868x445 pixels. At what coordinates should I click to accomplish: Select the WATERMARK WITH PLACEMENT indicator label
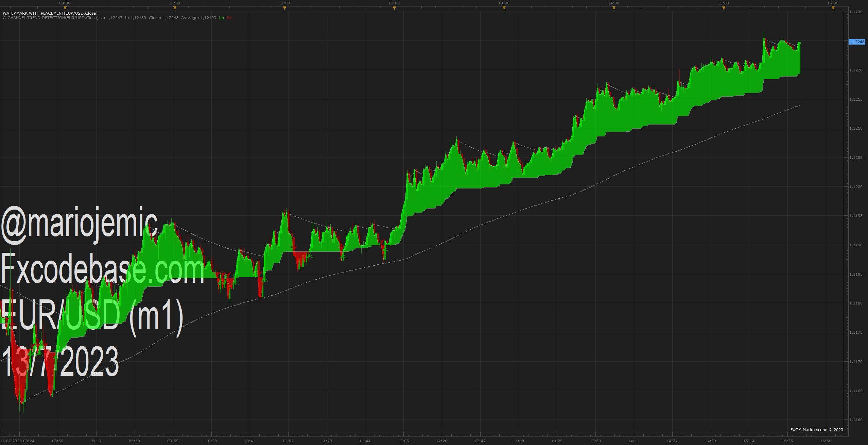50,13
